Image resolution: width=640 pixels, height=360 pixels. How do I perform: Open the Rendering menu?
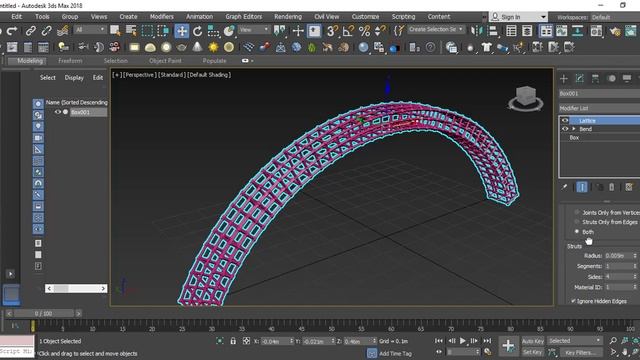288,17
